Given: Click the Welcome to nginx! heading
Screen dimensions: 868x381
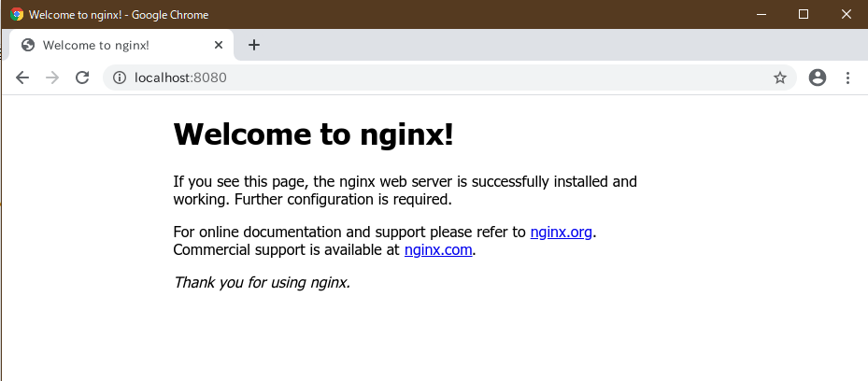Looking at the screenshot, I should pyautogui.click(x=313, y=134).
